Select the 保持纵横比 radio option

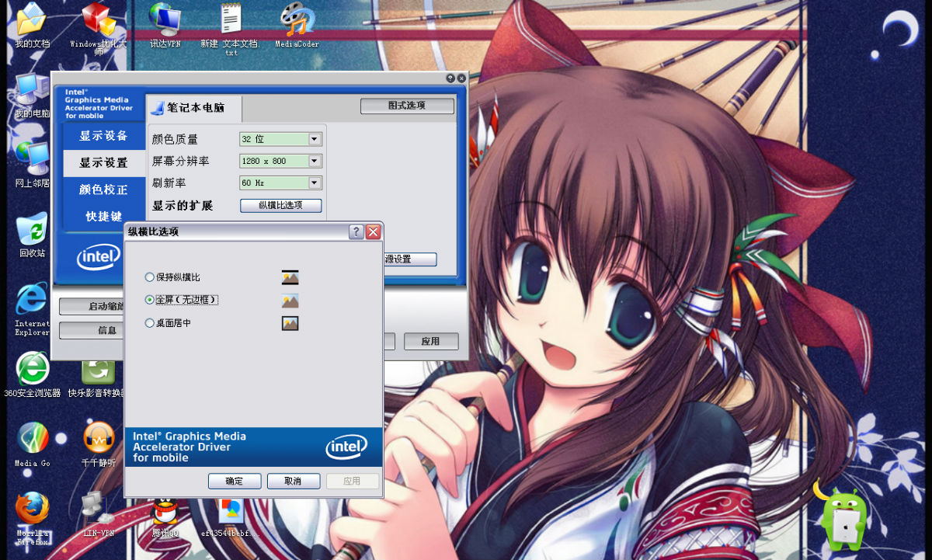(149, 277)
